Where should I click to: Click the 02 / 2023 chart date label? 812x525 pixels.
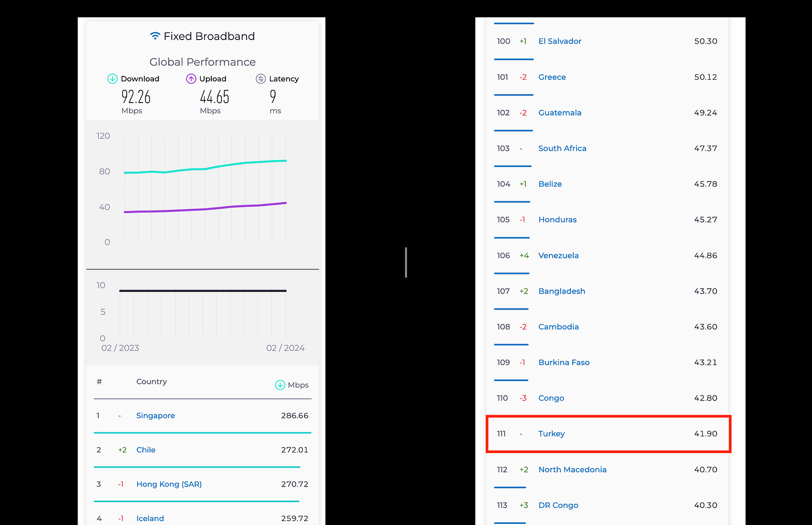(120, 348)
